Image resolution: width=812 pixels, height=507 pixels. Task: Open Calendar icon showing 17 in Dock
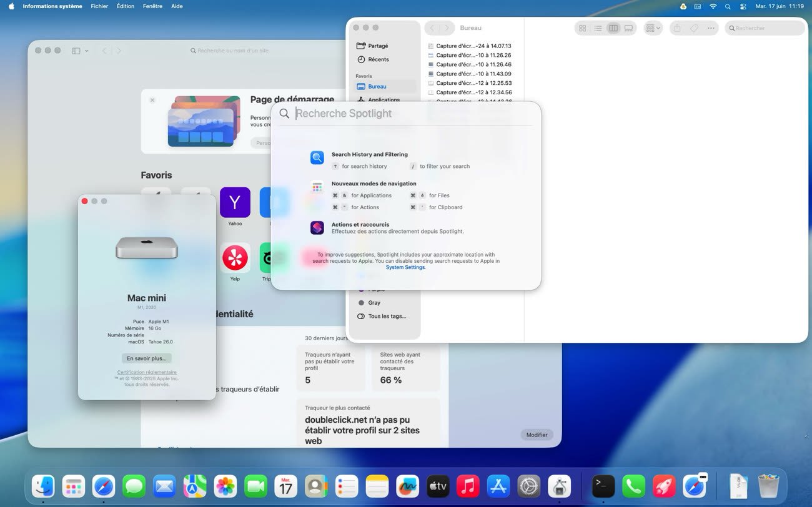286,486
